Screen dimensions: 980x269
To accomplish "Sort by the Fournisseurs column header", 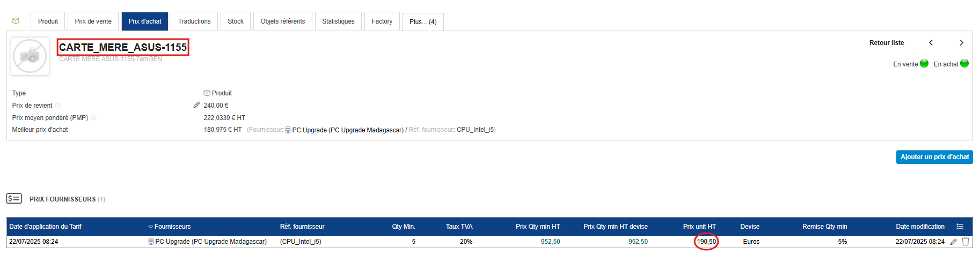I will coord(172,227).
